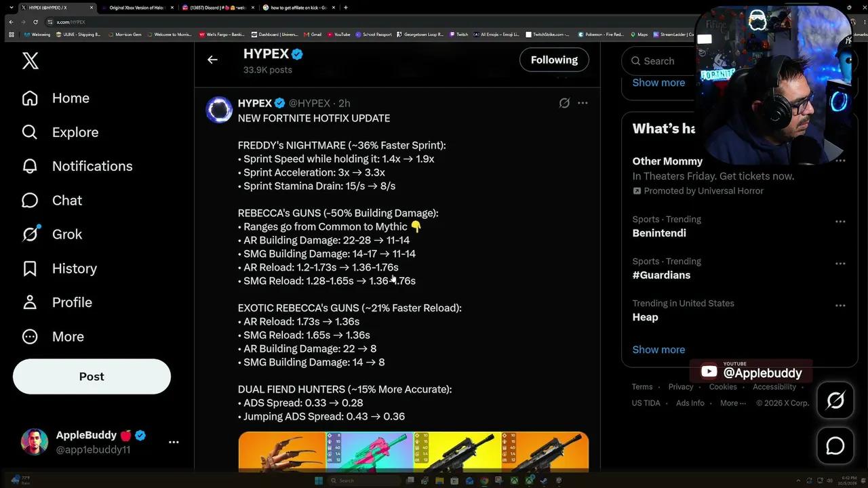This screenshot has height=488, width=868.
Task: Open AppleBuddy account options menu
Action: click(x=174, y=442)
